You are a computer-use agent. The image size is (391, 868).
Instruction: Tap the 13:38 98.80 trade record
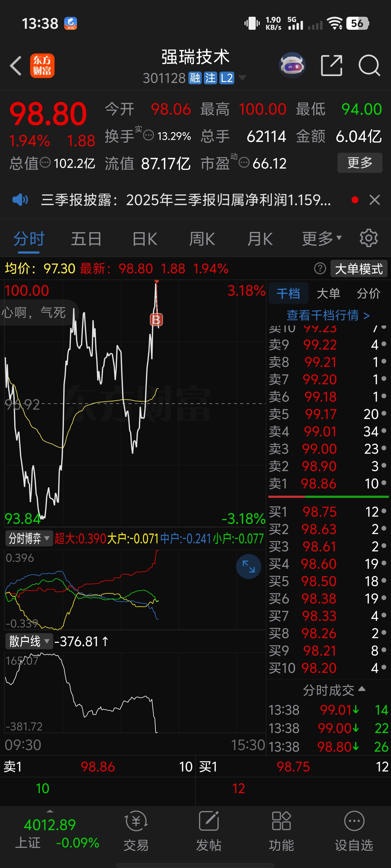tap(328, 747)
